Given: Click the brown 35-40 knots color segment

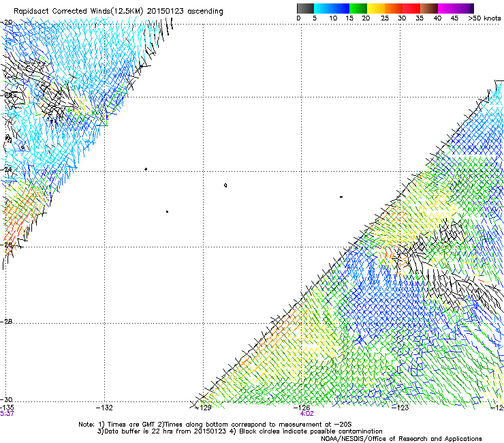Looking at the screenshot, I should (x=429, y=8).
